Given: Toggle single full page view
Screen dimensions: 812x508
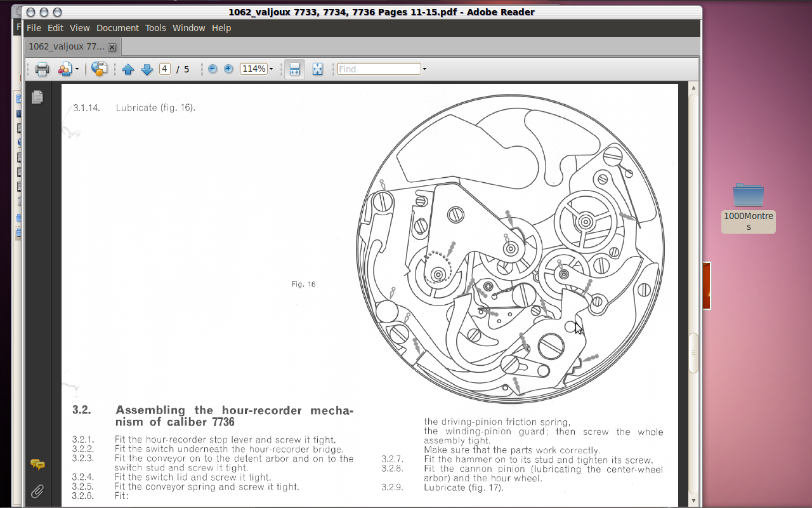Looking at the screenshot, I should (318, 69).
